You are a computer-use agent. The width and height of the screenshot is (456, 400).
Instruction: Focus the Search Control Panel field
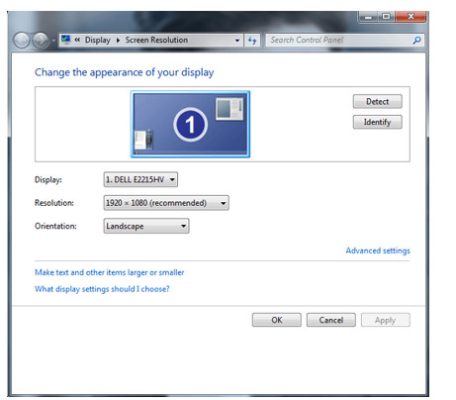339,40
